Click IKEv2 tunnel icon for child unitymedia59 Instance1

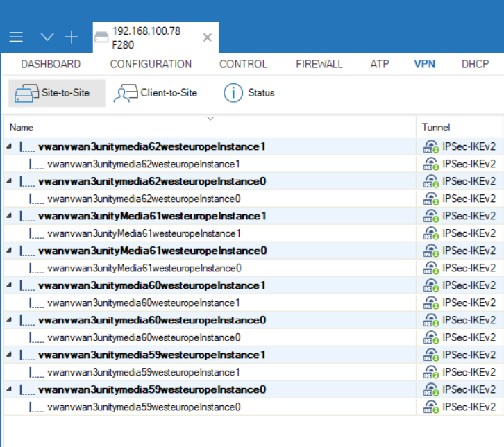tap(430, 372)
